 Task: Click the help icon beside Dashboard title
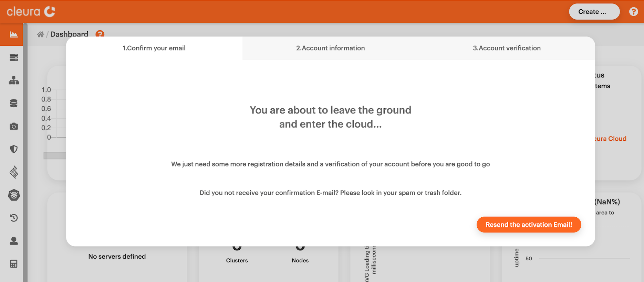click(100, 34)
